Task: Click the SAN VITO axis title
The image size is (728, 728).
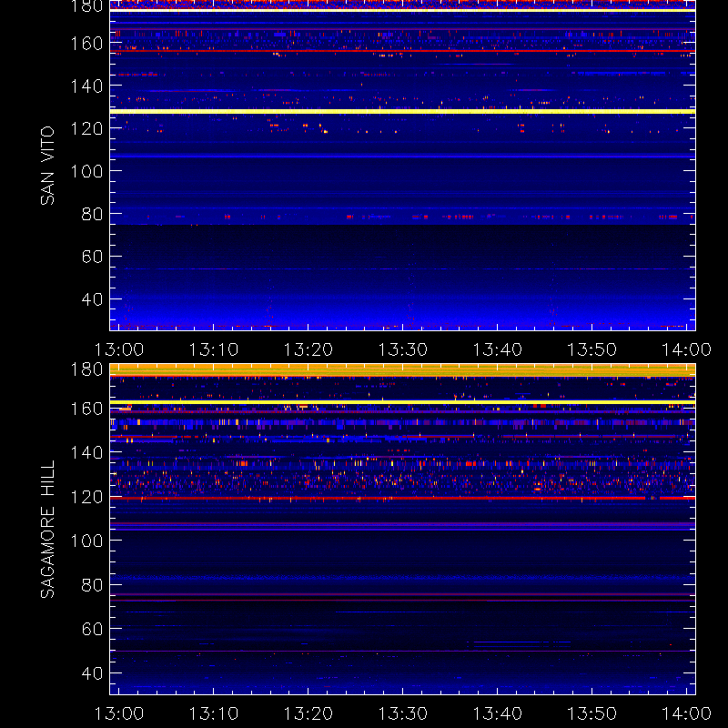Action: click(x=47, y=166)
